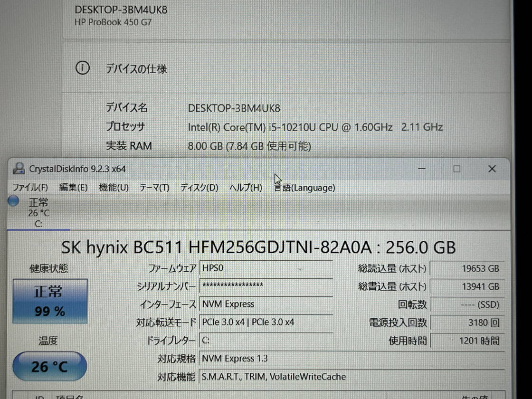Close the CrystalDiskInfo window
Viewport: 532px width, 399px height.
point(492,169)
